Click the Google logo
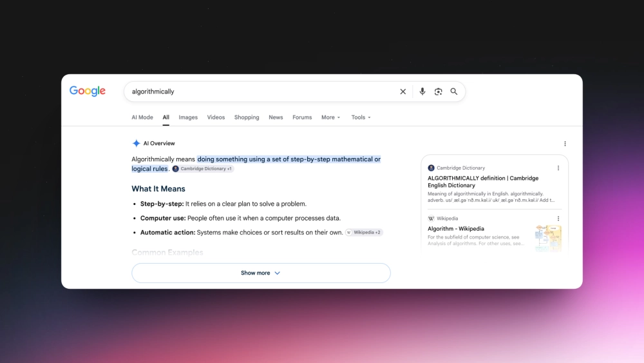The height and width of the screenshot is (363, 644). point(88,91)
